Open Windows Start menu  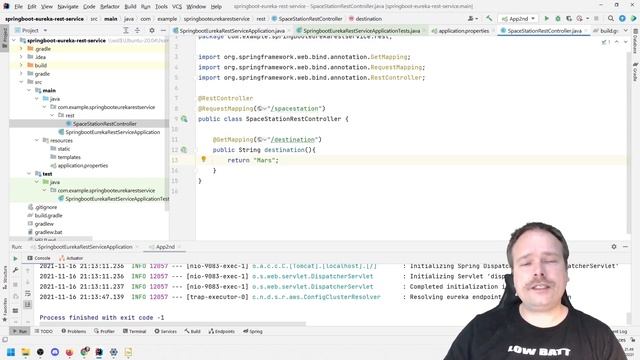pos(11,352)
